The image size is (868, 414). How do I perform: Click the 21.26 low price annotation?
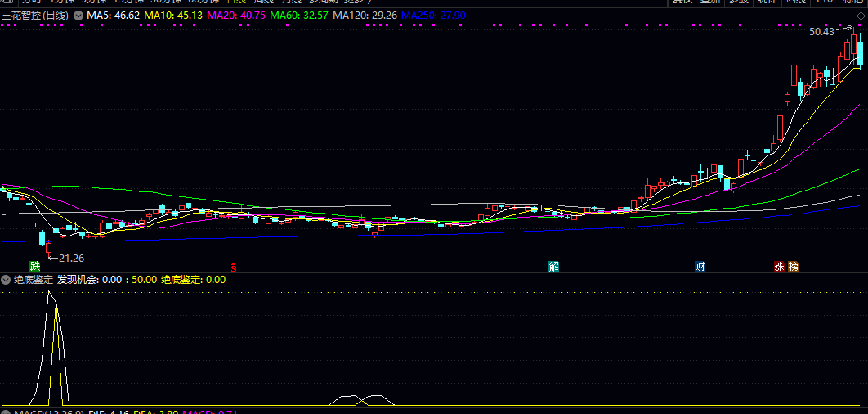click(71, 258)
